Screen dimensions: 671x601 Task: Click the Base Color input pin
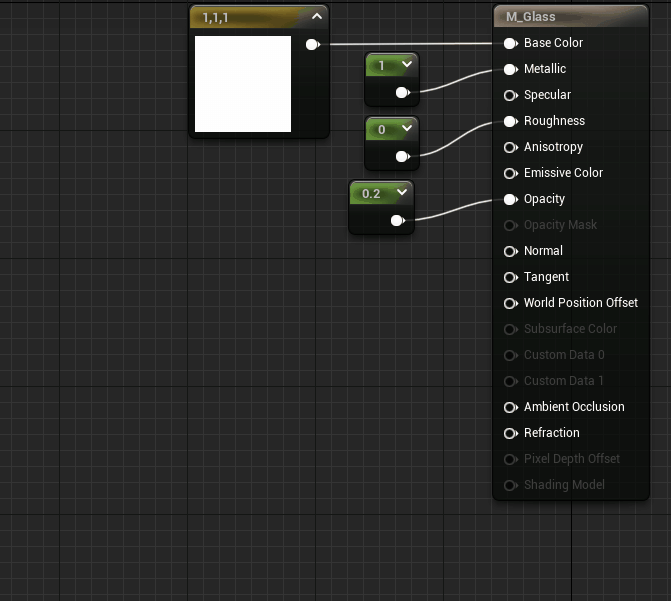tap(511, 43)
